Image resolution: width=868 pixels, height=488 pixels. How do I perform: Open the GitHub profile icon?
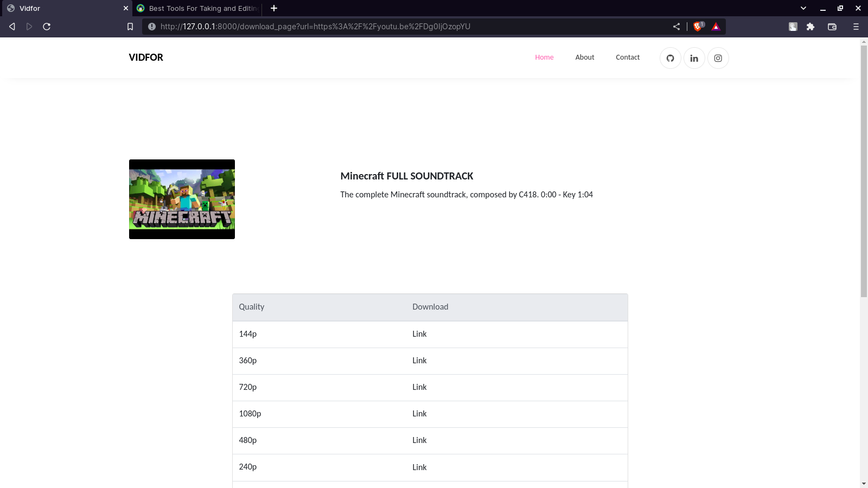tap(670, 58)
